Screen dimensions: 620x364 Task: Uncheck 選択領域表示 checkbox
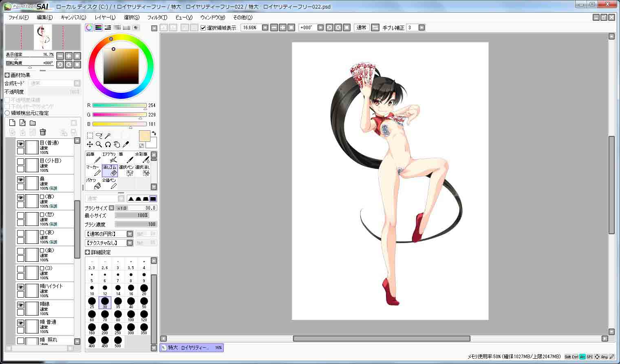[203, 28]
